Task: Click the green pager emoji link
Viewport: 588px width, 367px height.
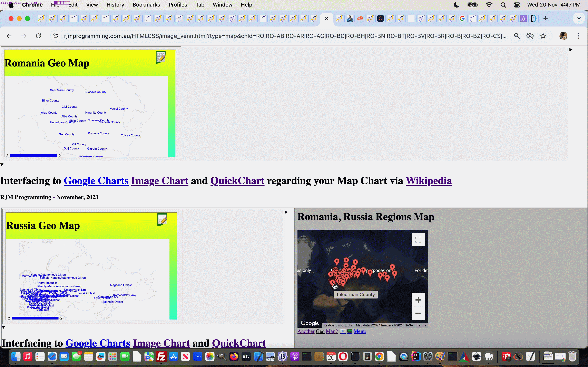Action: (x=350, y=331)
